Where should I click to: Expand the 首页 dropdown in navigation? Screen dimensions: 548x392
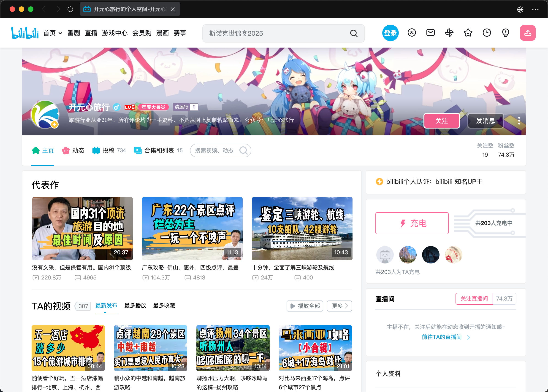pyautogui.click(x=60, y=33)
